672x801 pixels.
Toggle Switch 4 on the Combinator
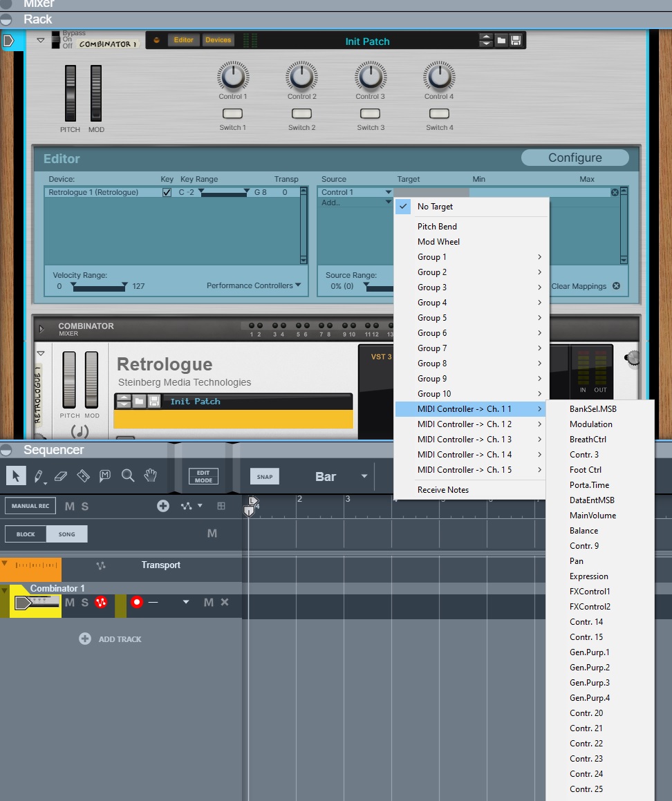tap(439, 113)
